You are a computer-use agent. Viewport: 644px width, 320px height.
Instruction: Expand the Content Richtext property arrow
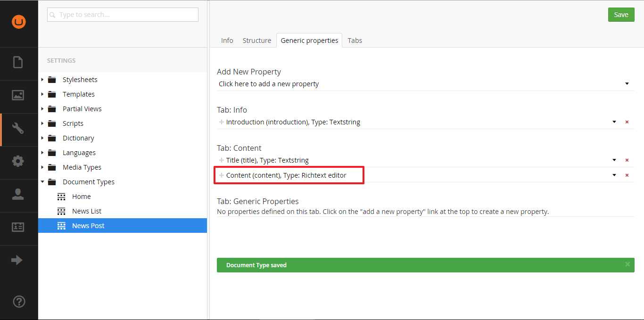(614, 175)
